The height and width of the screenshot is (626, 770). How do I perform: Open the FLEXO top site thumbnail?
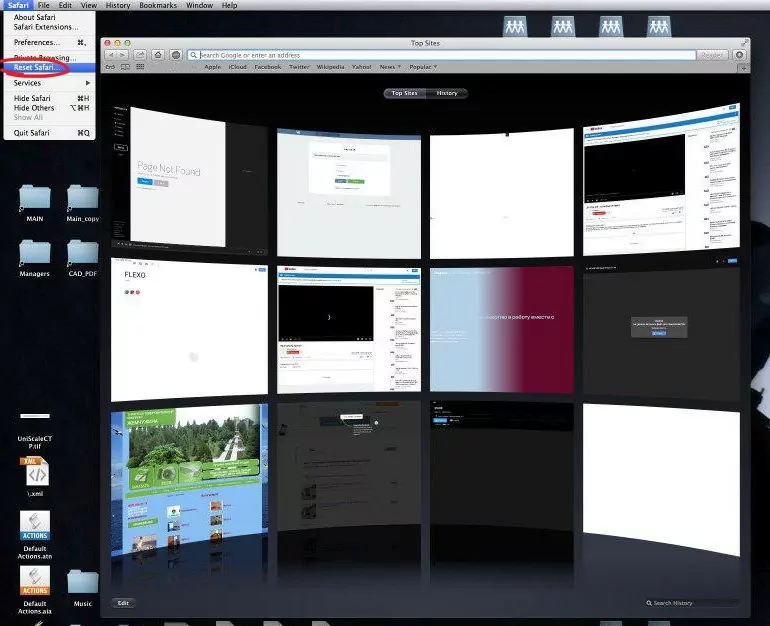click(190, 329)
